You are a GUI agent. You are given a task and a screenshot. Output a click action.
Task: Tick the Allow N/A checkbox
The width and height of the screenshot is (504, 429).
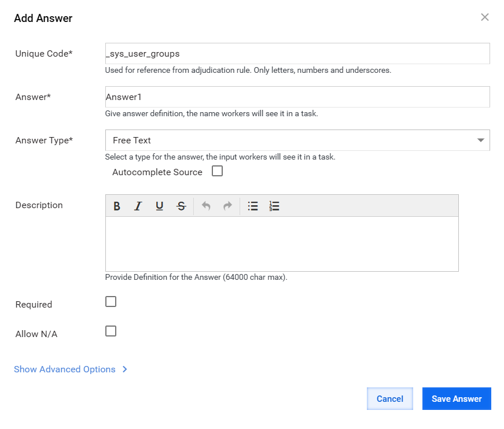(x=111, y=331)
